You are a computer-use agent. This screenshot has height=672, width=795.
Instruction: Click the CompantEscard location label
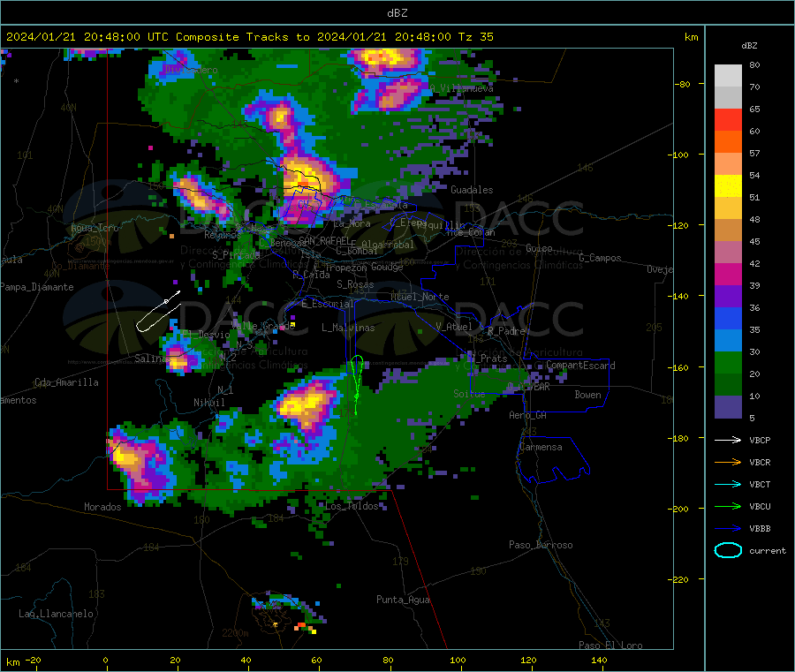pos(580,366)
